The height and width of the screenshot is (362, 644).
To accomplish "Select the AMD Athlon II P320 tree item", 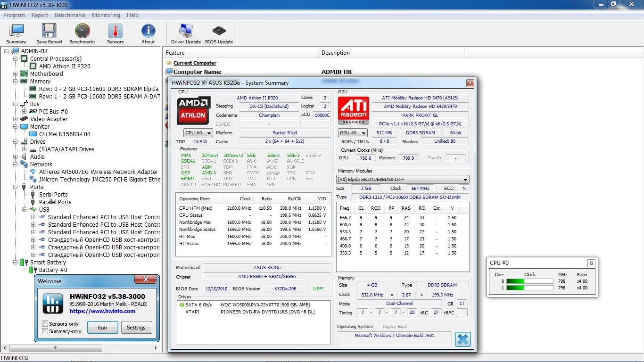I will pyautogui.click(x=65, y=66).
